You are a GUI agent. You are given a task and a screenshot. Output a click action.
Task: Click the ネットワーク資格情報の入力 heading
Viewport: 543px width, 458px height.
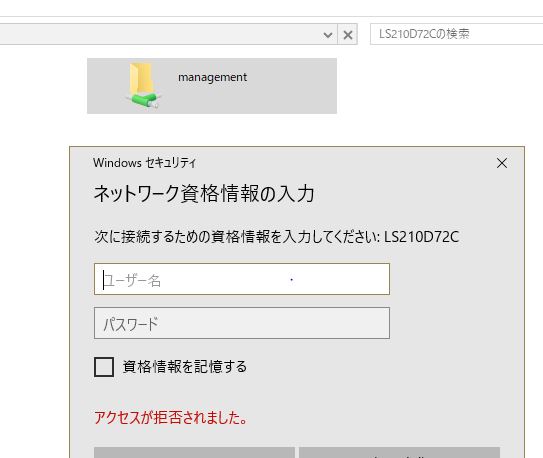pos(204,193)
